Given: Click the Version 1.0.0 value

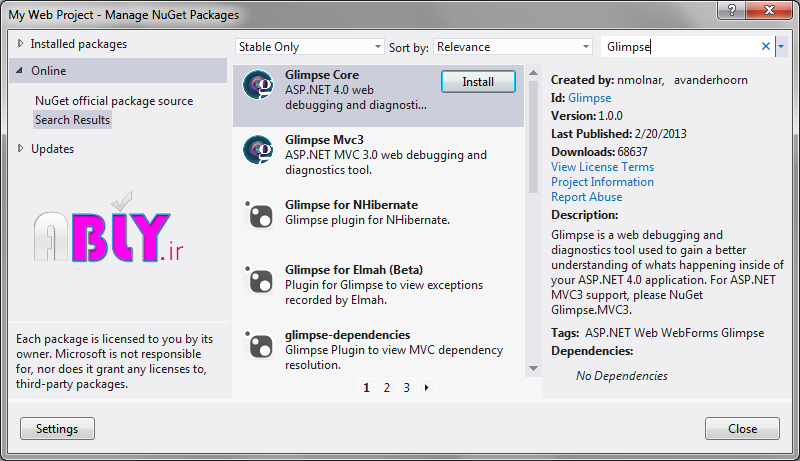Looking at the screenshot, I should pos(610,116).
